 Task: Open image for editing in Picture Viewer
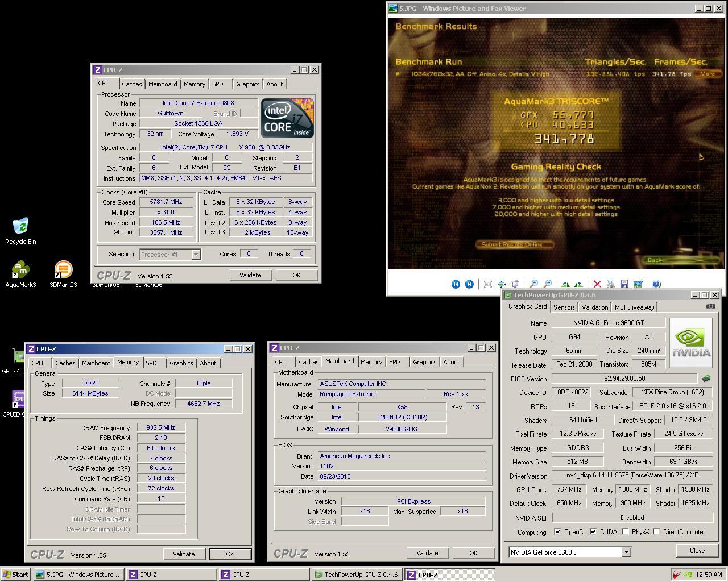click(638, 284)
